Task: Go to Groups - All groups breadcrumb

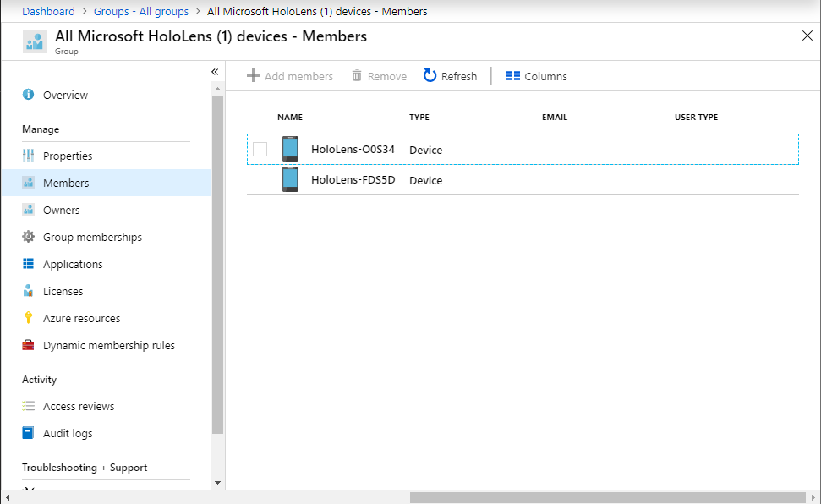Action: (141, 12)
